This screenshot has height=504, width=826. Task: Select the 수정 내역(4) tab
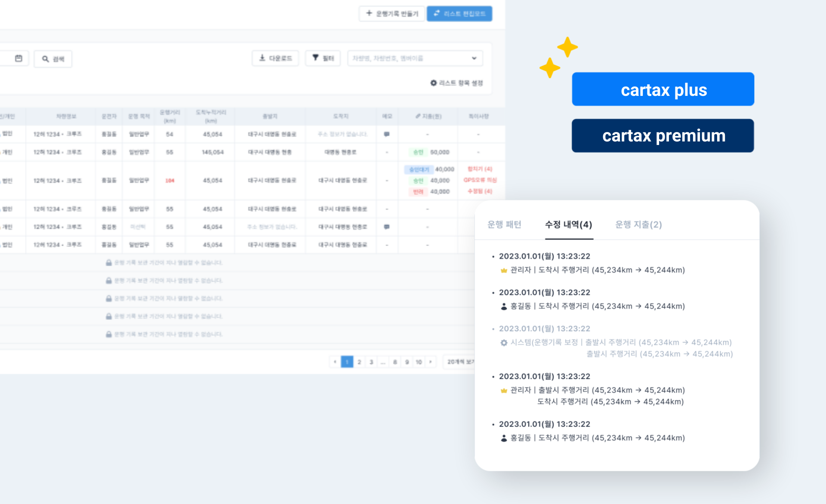(x=568, y=224)
